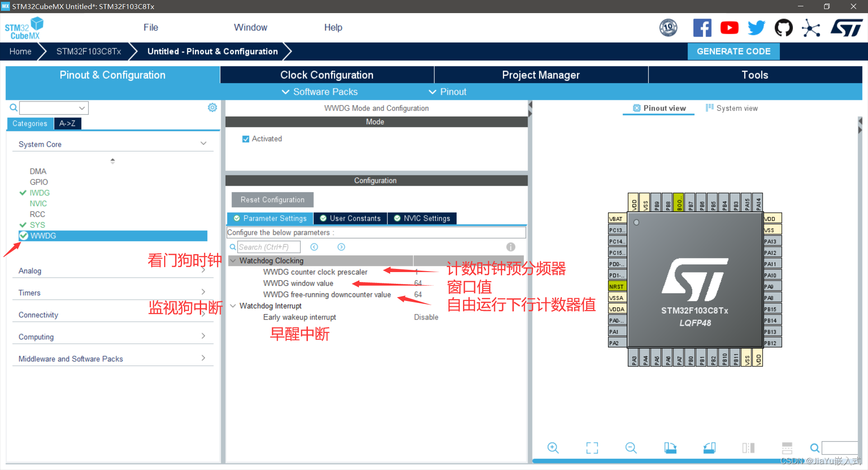
Task: Select SYS in System Core list
Action: pyautogui.click(x=38, y=225)
